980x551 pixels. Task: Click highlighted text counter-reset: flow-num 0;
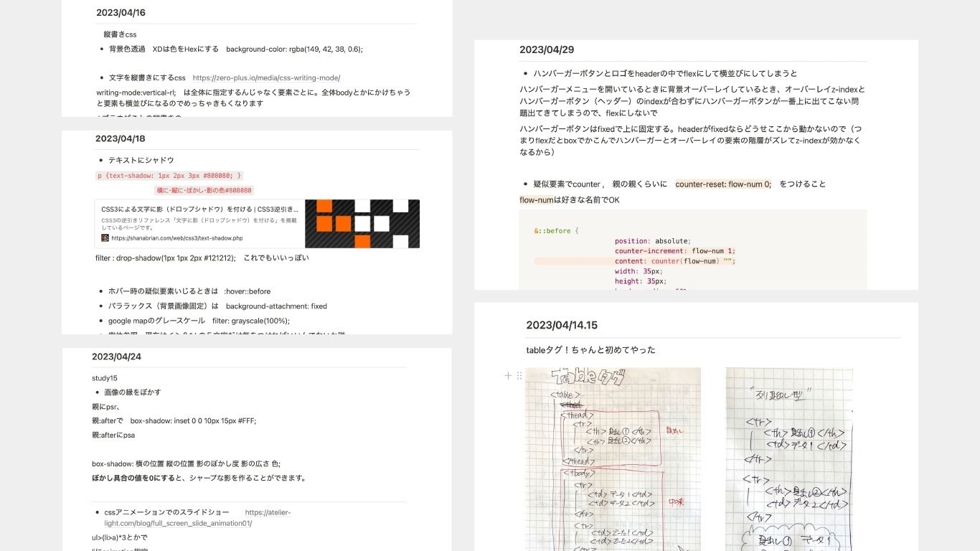[x=723, y=184]
